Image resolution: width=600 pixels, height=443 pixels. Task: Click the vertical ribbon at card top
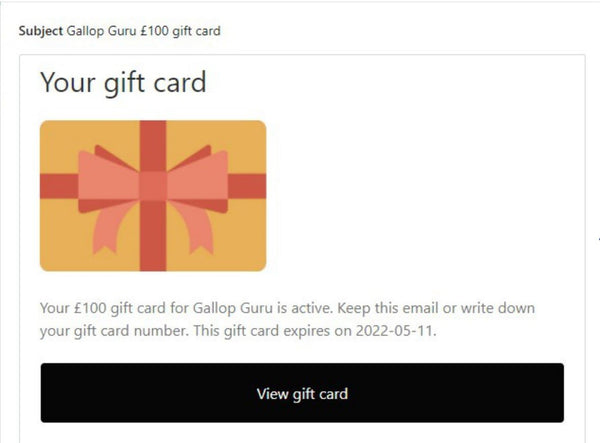pyautogui.click(x=153, y=145)
